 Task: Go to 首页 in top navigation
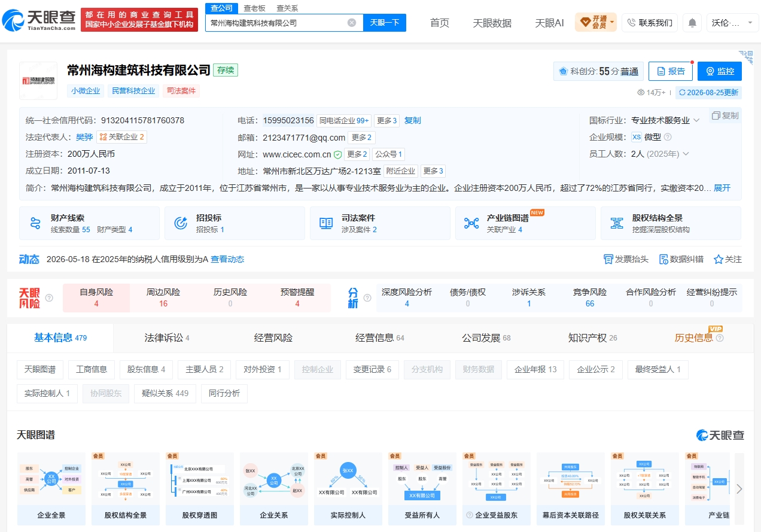[x=440, y=23]
